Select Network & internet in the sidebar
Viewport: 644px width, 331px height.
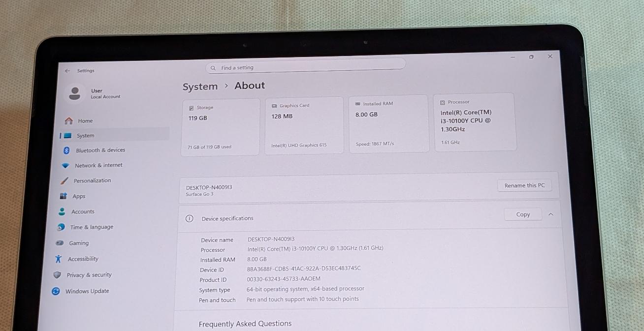coord(98,166)
